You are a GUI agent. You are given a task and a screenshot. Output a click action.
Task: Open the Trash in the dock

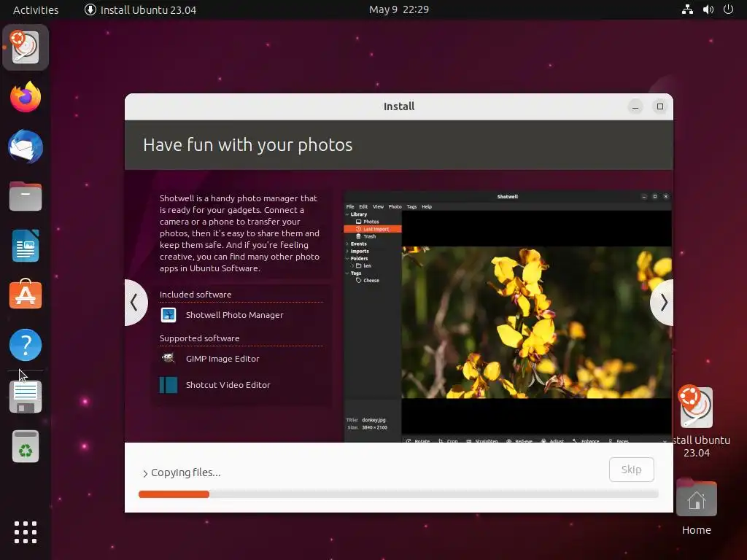(x=26, y=447)
